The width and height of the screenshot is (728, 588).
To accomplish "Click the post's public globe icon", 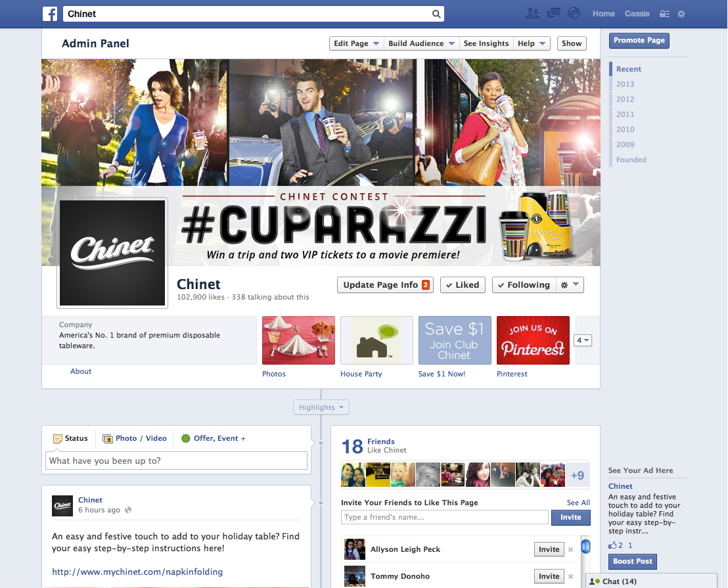I will point(128,510).
